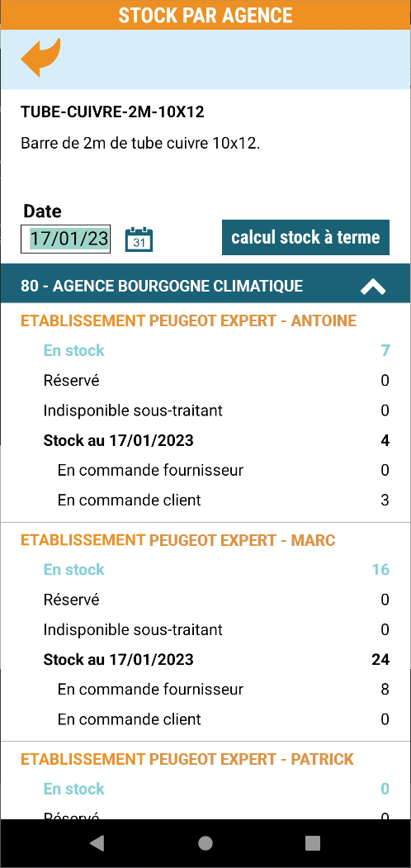Tap the Android recent apps square
This screenshot has width=411, height=868.
pyautogui.click(x=313, y=842)
